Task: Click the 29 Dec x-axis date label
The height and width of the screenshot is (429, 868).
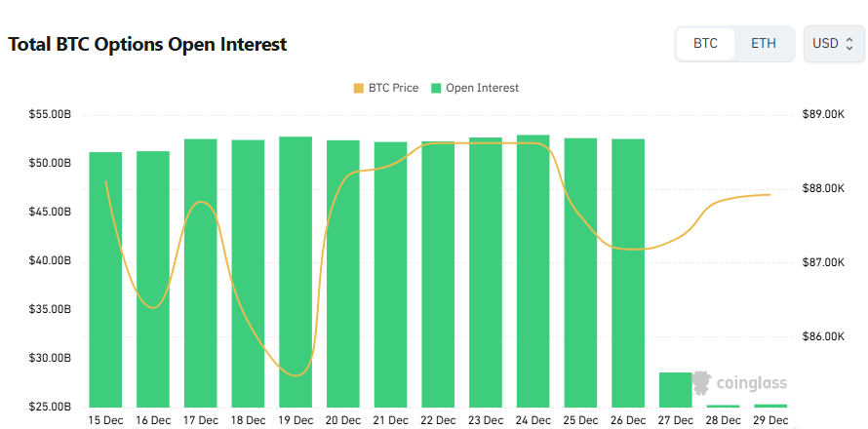Action: tap(770, 420)
